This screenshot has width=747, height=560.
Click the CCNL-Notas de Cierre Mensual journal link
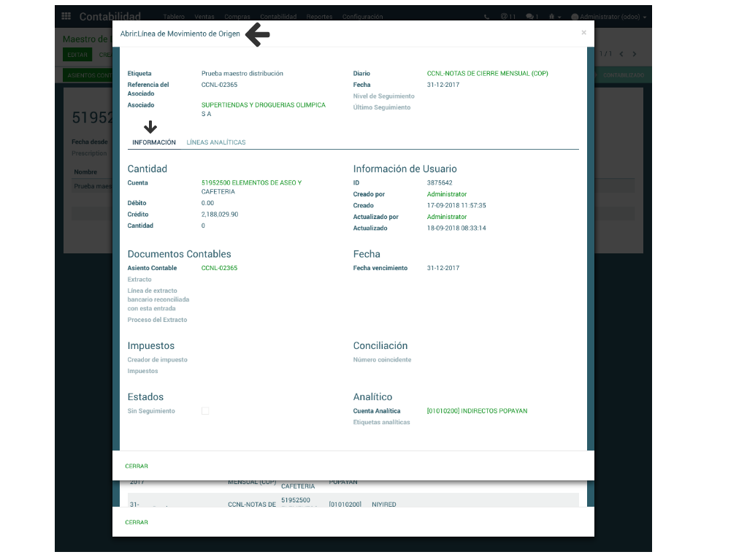[487, 74]
